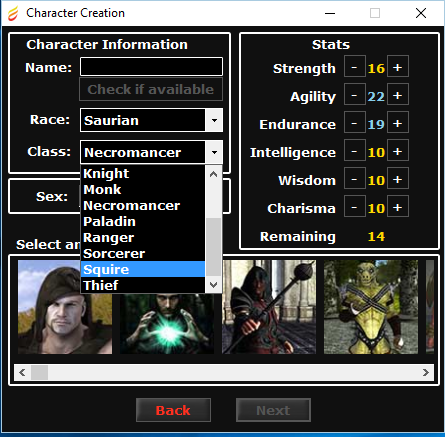Increase Strength with the plus button

[398, 67]
